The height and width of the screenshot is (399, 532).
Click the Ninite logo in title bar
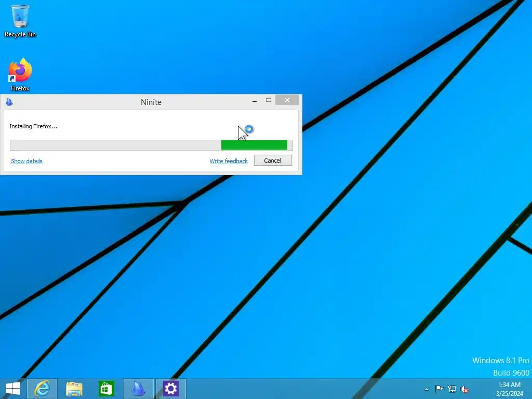click(x=9, y=102)
